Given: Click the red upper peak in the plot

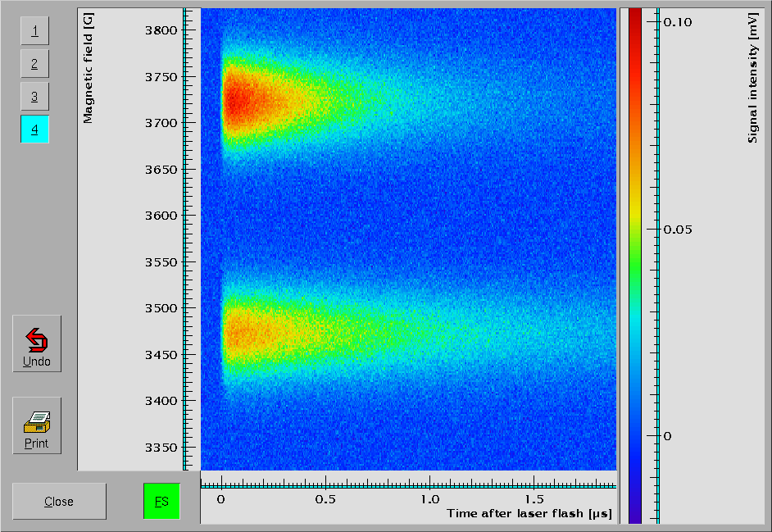Looking at the screenshot, I should 236,102.
